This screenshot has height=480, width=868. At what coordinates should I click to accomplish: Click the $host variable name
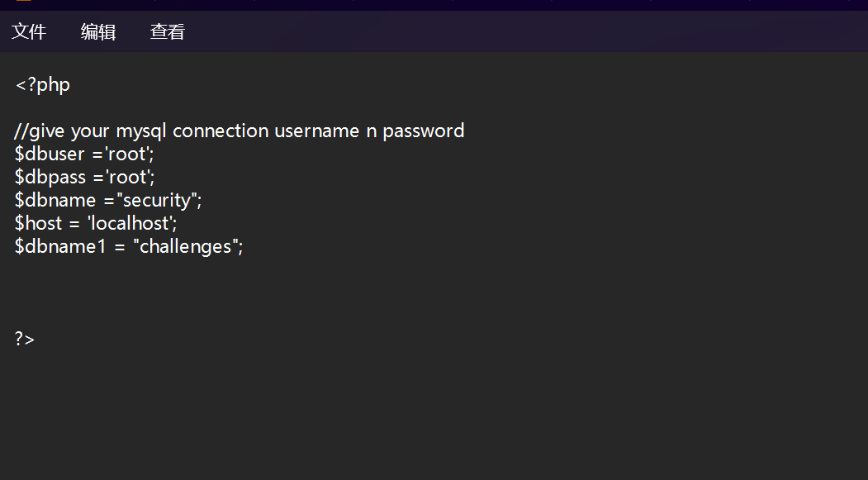pos(38,223)
